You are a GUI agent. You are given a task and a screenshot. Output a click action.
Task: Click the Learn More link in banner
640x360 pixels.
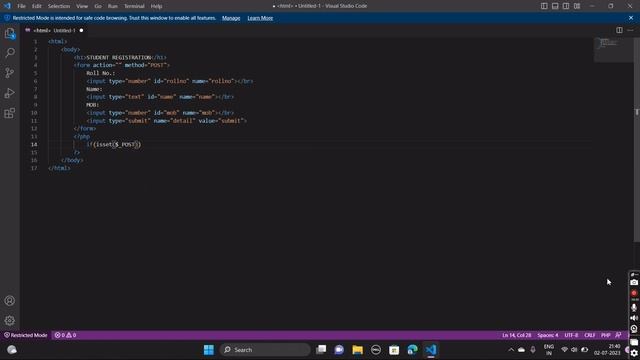[260, 18]
